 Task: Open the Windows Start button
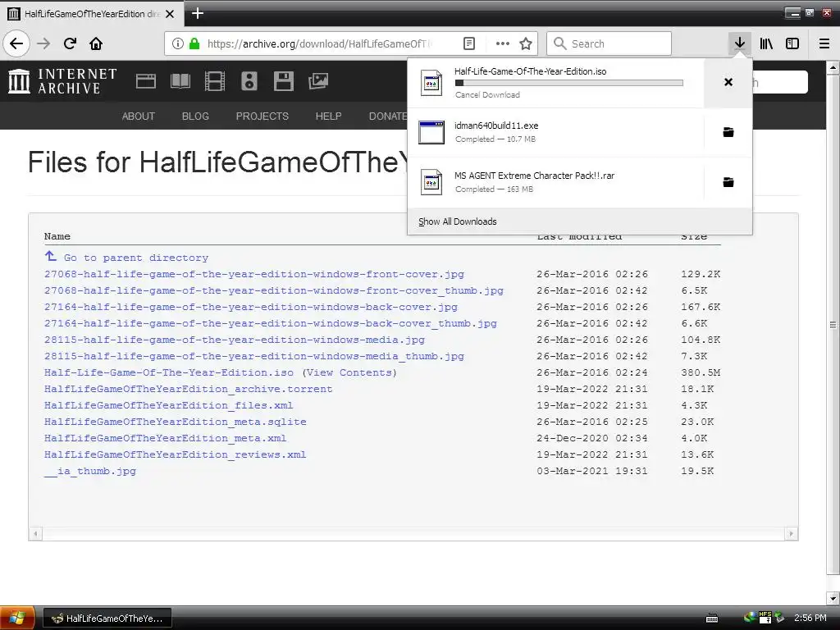click(17, 618)
